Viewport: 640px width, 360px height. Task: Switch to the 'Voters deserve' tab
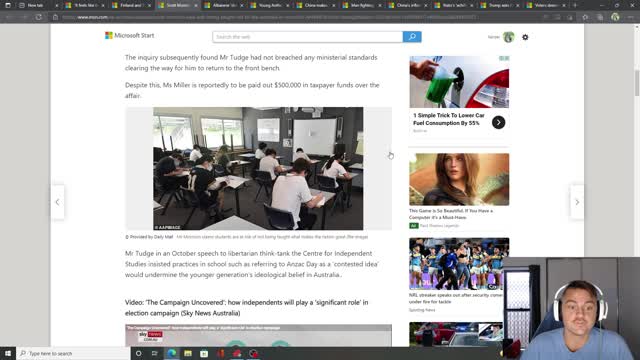click(546, 5)
